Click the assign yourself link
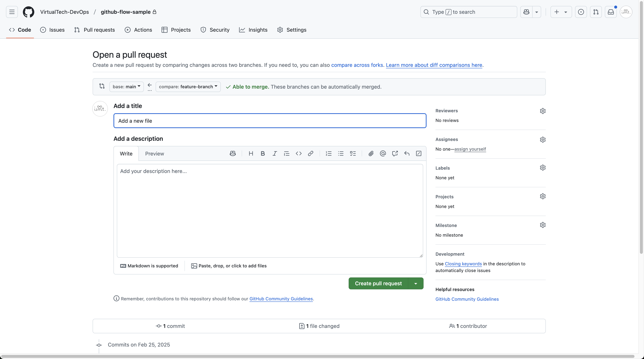Viewport: 644px width, 359px height. click(470, 149)
